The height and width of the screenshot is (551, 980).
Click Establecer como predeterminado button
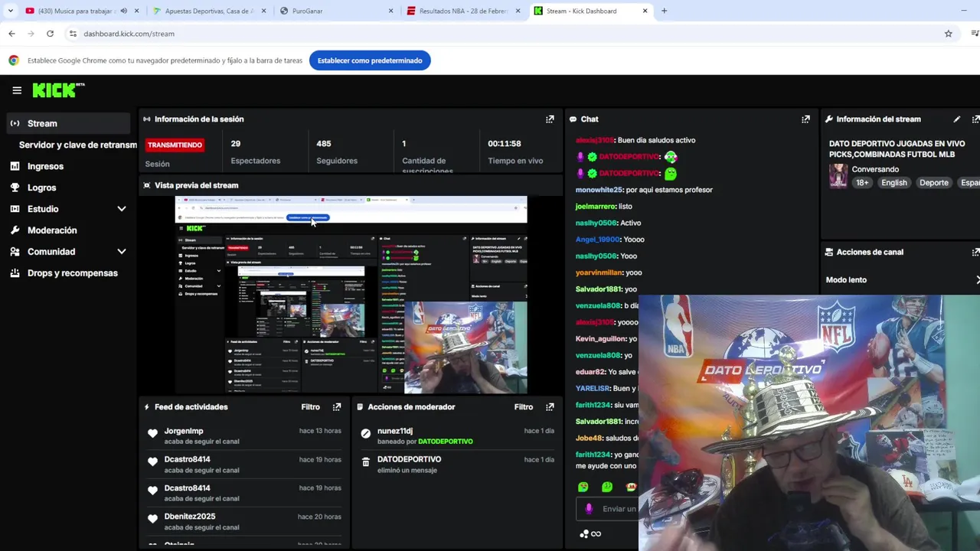370,60
